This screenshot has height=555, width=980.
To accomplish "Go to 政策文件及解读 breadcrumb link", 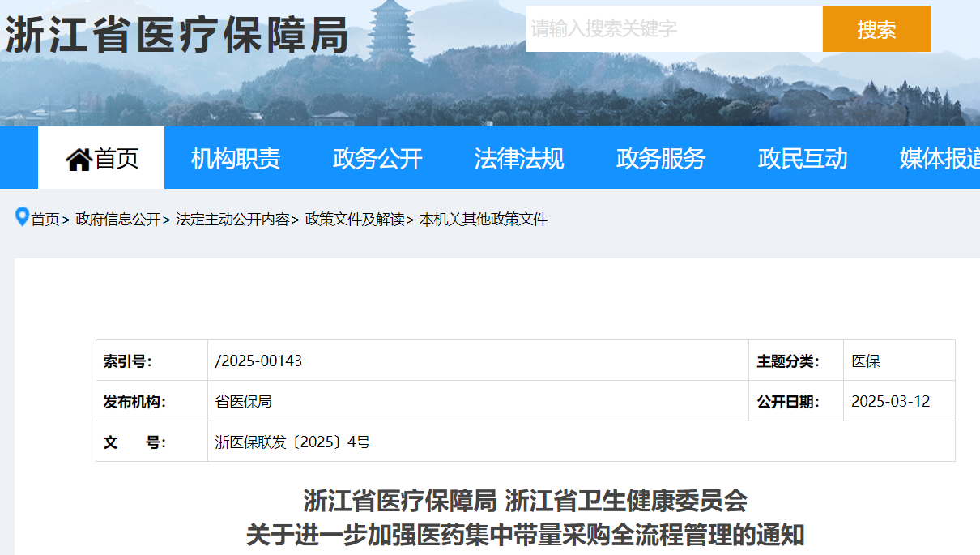I will [354, 220].
